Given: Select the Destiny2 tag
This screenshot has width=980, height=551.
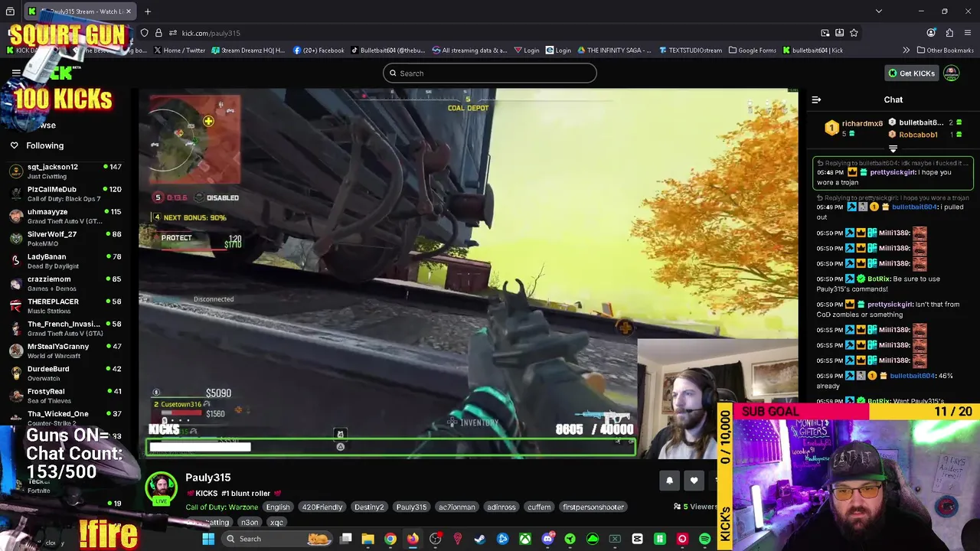Looking at the screenshot, I should (368, 507).
